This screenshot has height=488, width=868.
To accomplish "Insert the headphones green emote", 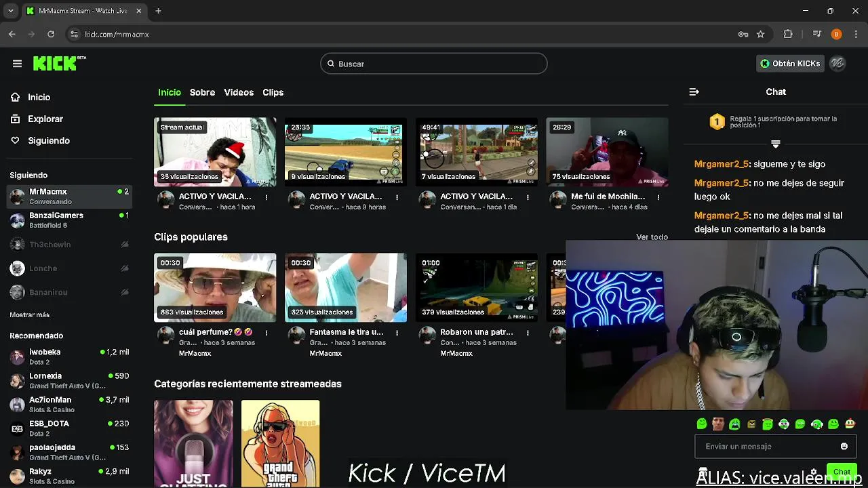I will click(817, 424).
